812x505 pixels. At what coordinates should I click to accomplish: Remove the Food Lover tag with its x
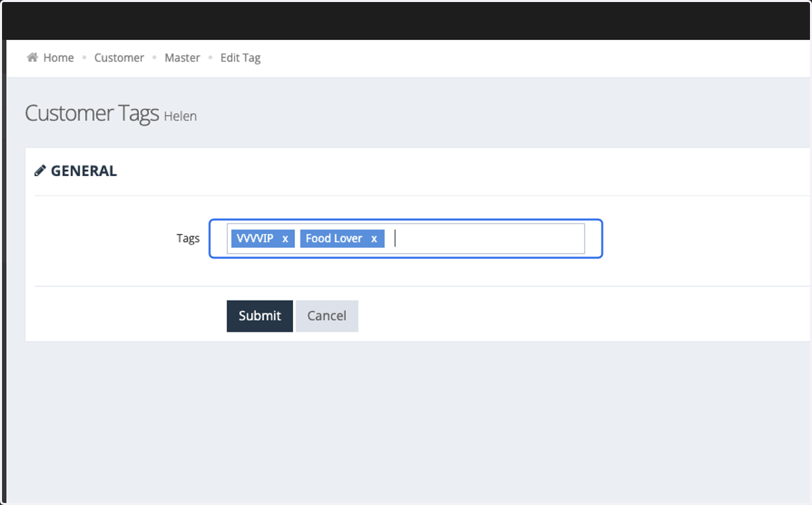pos(374,238)
